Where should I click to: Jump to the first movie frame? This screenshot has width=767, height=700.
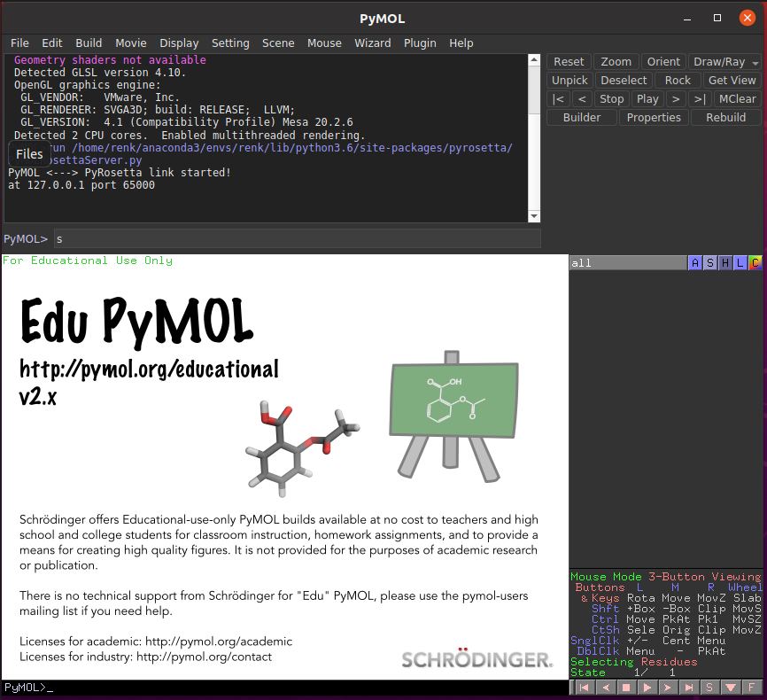[x=585, y=687]
